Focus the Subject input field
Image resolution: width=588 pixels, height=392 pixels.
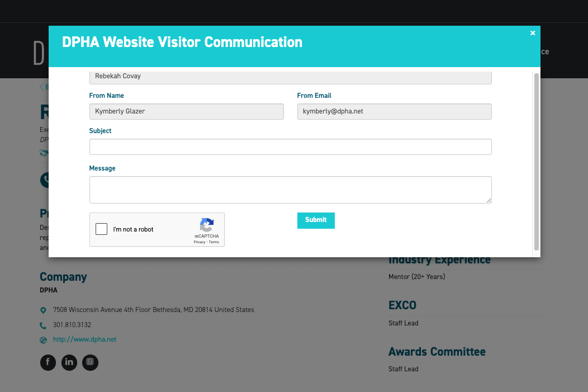(x=290, y=147)
